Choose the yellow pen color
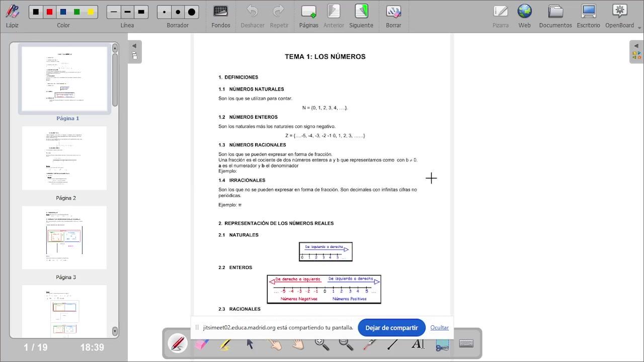The height and width of the screenshot is (362, 644). [91, 12]
